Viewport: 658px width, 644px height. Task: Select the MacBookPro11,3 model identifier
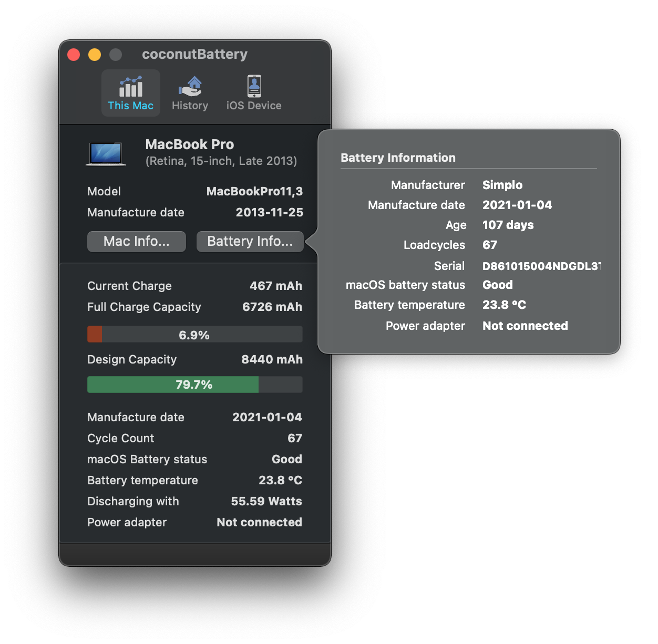tap(254, 191)
